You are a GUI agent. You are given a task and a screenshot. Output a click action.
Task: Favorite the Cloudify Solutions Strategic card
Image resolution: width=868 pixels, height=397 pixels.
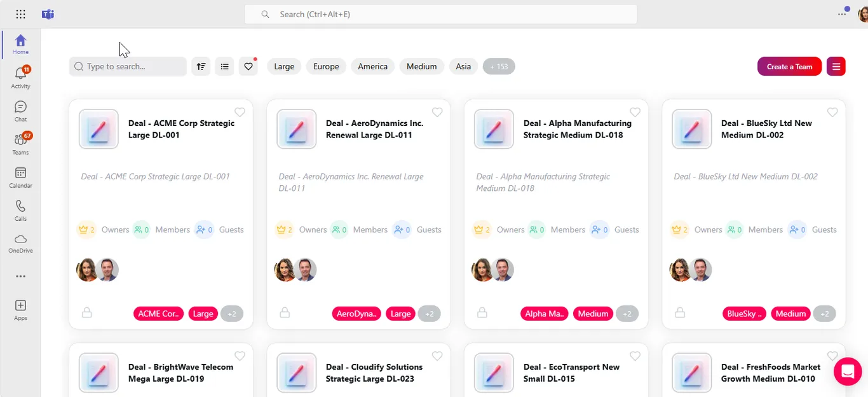click(x=437, y=356)
